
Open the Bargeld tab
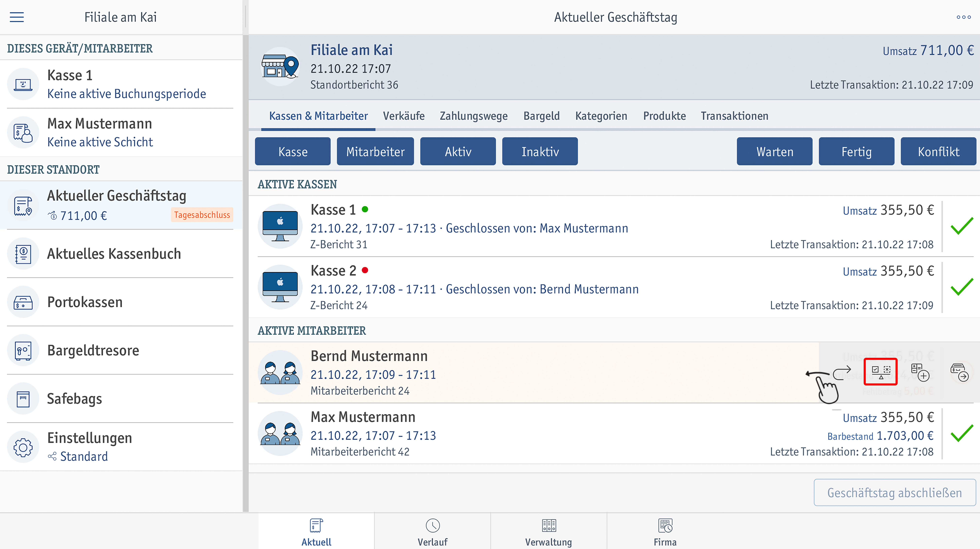pyautogui.click(x=541, y=116)
